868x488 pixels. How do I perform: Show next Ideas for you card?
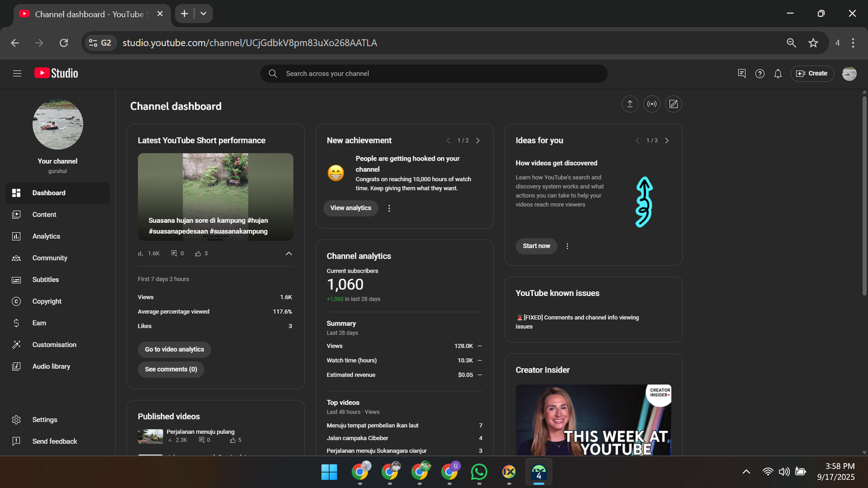tap(667, 140)
